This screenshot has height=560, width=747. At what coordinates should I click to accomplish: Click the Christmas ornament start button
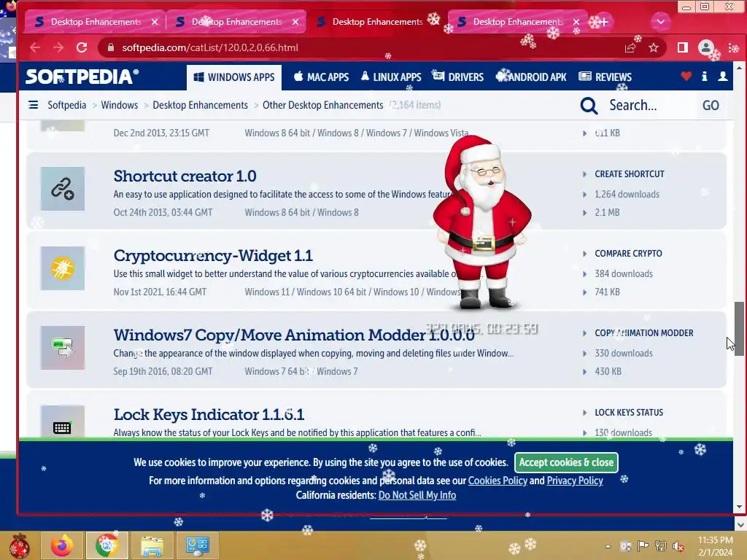tap(19, 545)
